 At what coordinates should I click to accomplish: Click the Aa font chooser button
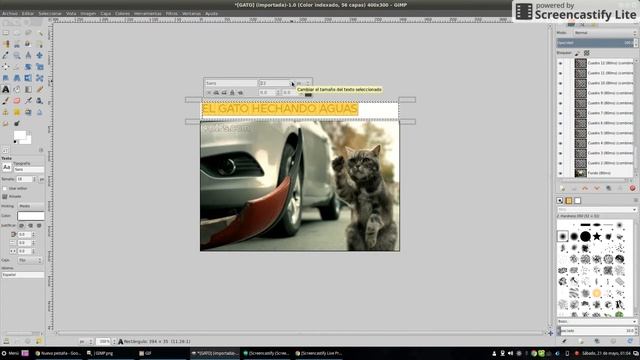[7, 167]
